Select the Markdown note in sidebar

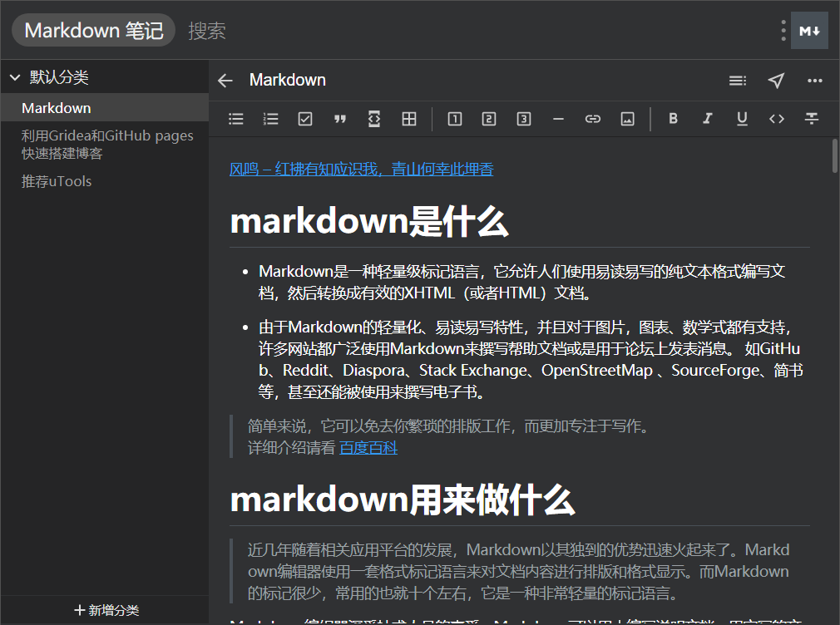[105, 108]
